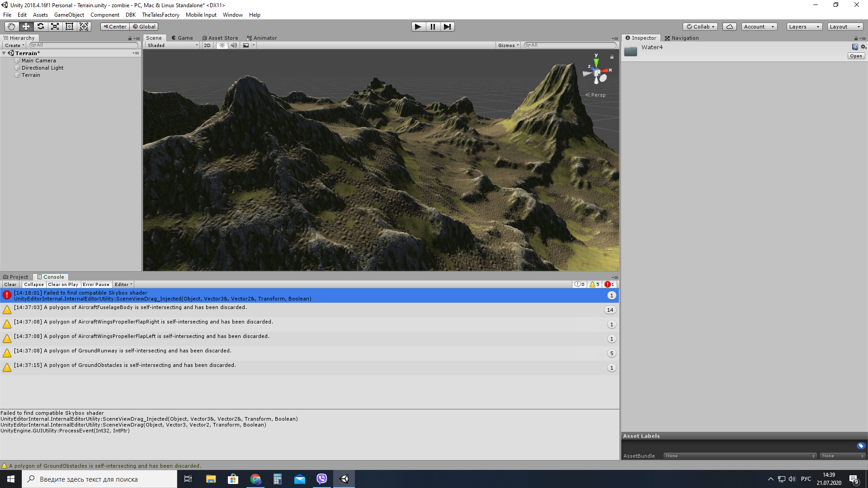Click the Hierarchy search field
Screen dimensions: 868x488
(84, 45)
